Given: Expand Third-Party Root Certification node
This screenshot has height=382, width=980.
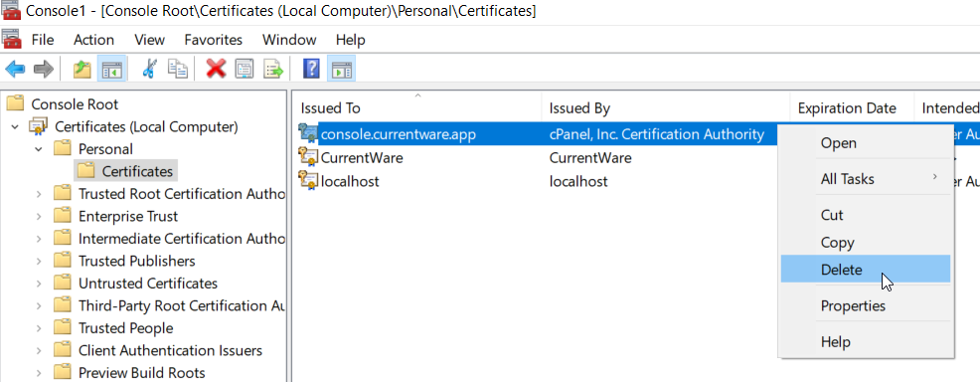Looking at the screenshot, I should point(38,305).
